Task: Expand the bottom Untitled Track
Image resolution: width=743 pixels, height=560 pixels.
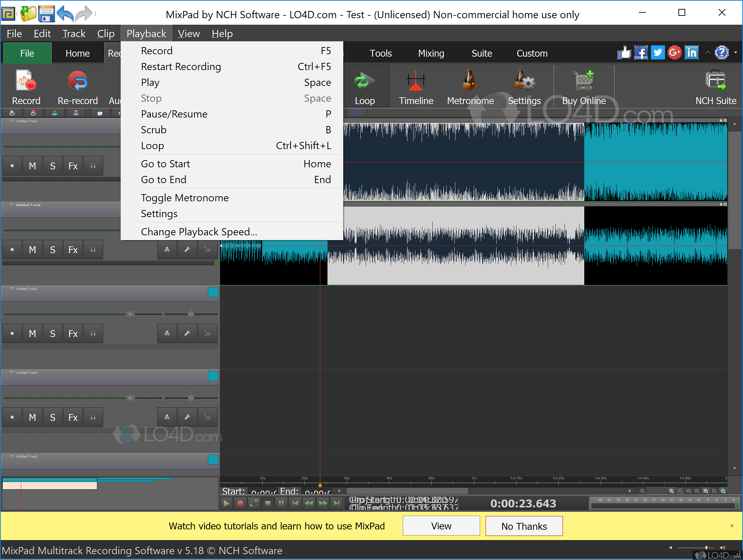Action: coord(11,456)
